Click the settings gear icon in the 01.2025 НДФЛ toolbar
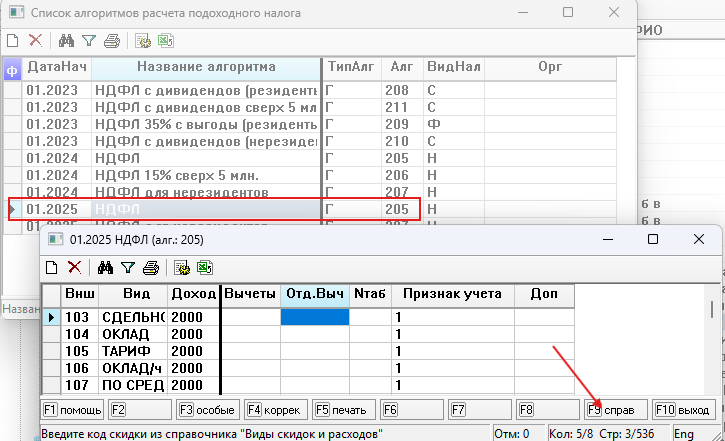Screen dimensions: 725x441 (182, 267)
